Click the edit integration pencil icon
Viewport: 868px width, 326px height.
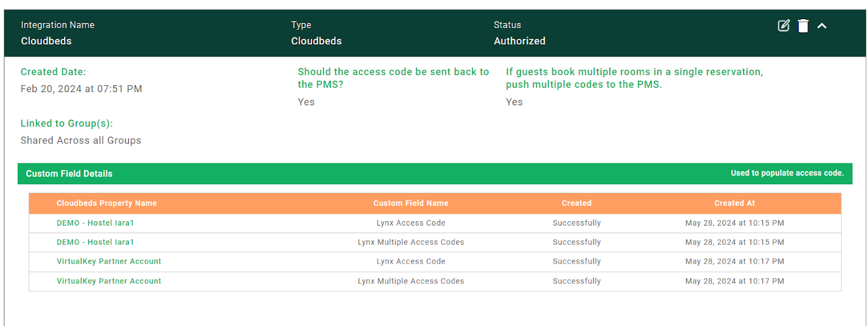(783, 25)
